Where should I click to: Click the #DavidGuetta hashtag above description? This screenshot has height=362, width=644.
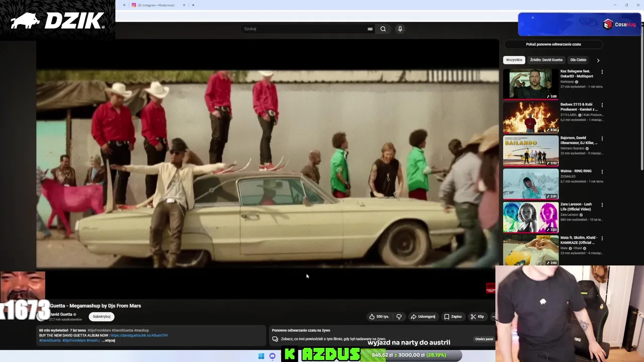122,330
